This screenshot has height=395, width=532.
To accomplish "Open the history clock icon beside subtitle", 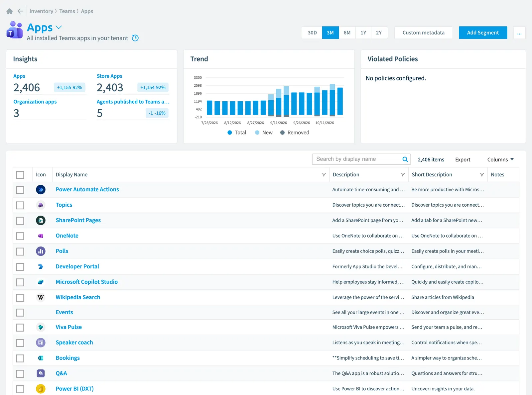I will point(135,38).
